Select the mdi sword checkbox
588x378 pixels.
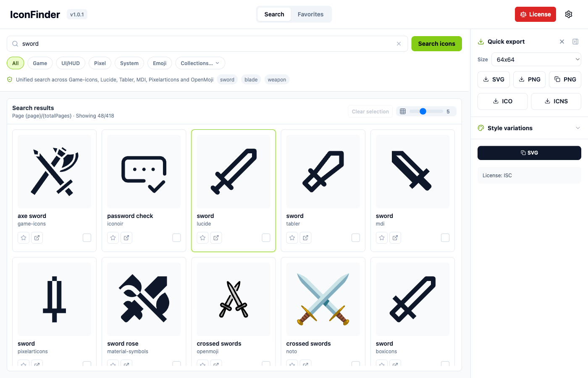(445, 238)
